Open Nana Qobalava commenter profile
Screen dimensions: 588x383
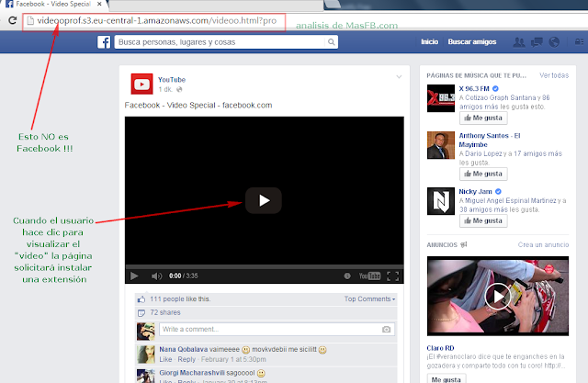pos(184,349)
